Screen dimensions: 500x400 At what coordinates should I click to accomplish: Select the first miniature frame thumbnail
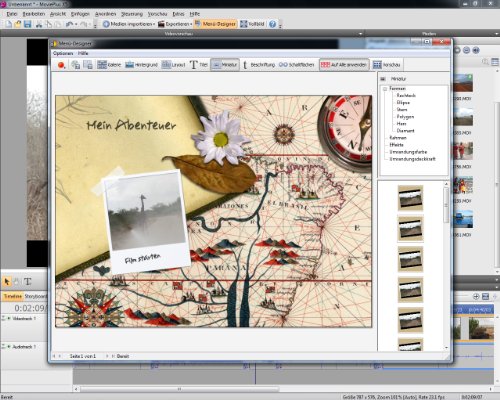pyautogui.click(x=410, y=198)
